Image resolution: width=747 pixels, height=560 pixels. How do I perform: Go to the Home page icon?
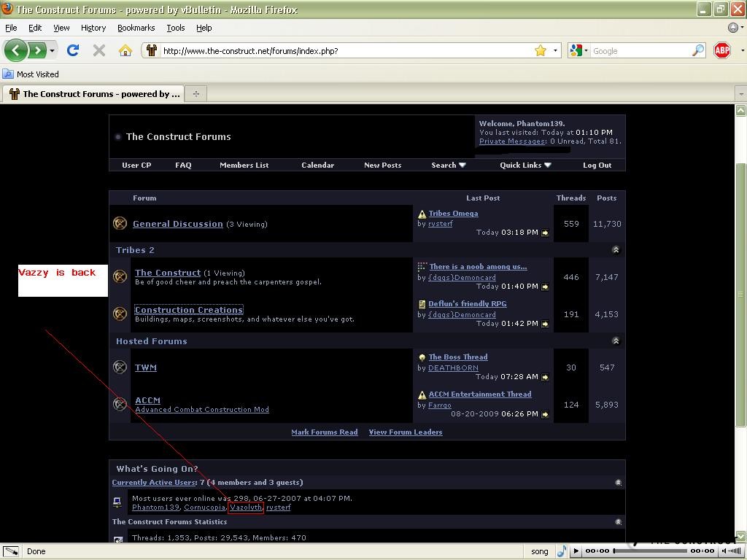125,50
